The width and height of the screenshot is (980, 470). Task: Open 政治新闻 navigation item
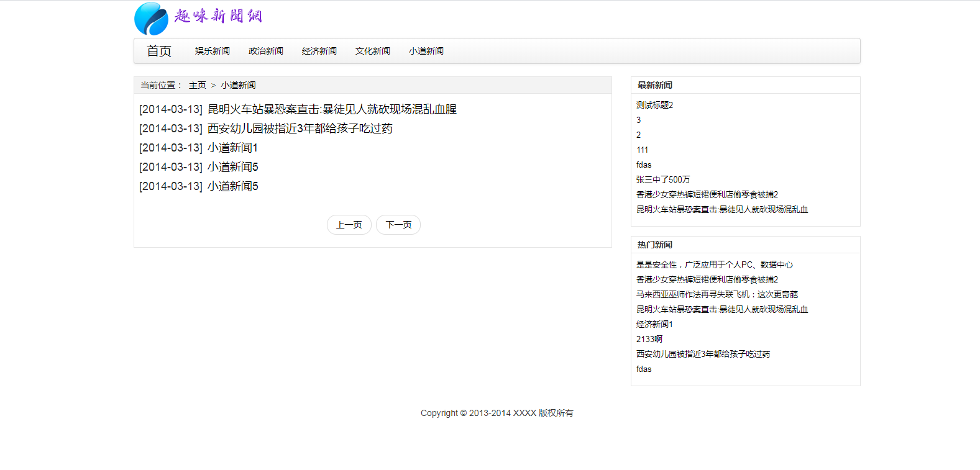[x=266, y=51]
